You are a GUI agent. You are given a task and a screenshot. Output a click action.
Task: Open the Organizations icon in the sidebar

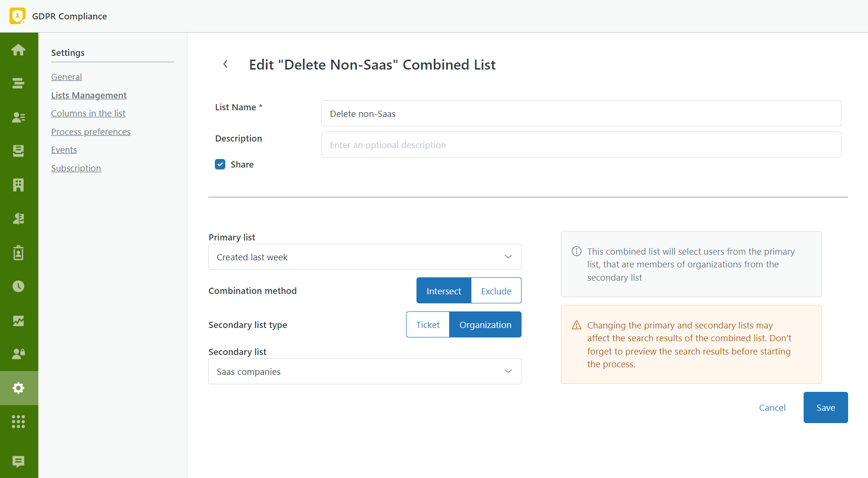(18, 185)
